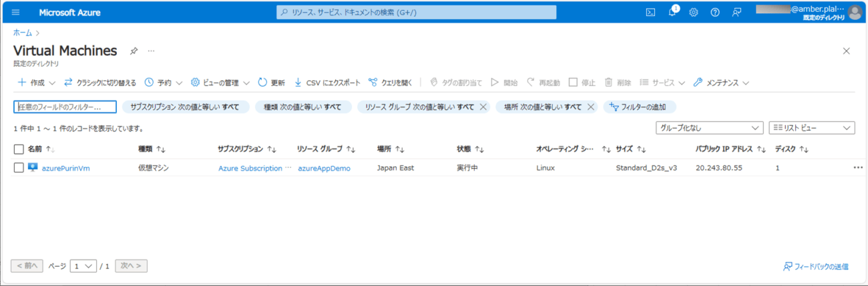The height and width of the screenshot is (286, 868).
Task: Expand the ビューの管理 menu
Action: coord(220,83)
